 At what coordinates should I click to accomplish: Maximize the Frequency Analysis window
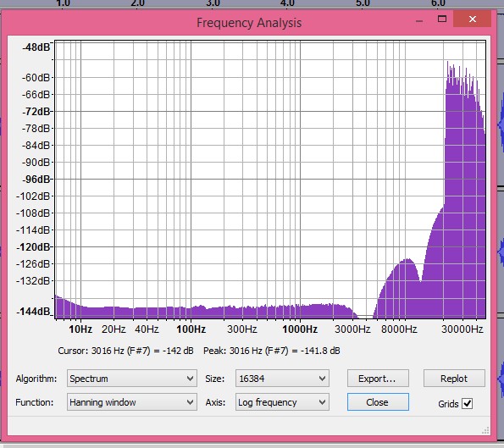point(442,19)
